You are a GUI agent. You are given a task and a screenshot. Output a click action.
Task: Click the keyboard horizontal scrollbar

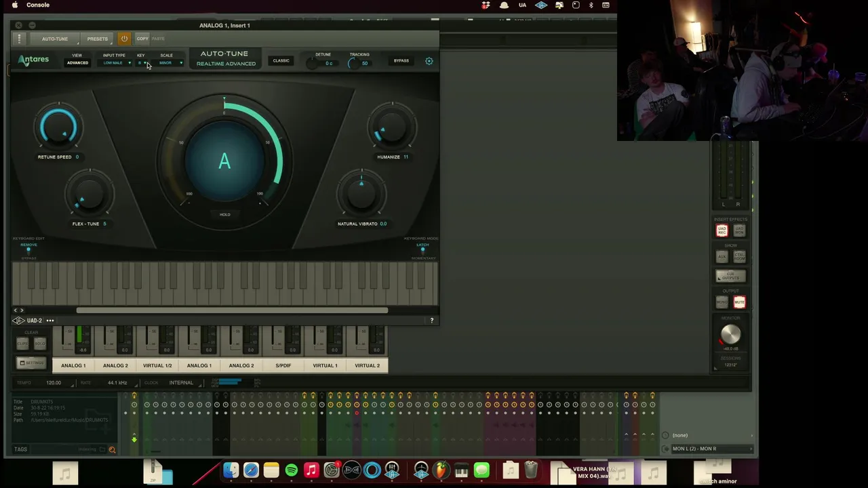point(232,310)
